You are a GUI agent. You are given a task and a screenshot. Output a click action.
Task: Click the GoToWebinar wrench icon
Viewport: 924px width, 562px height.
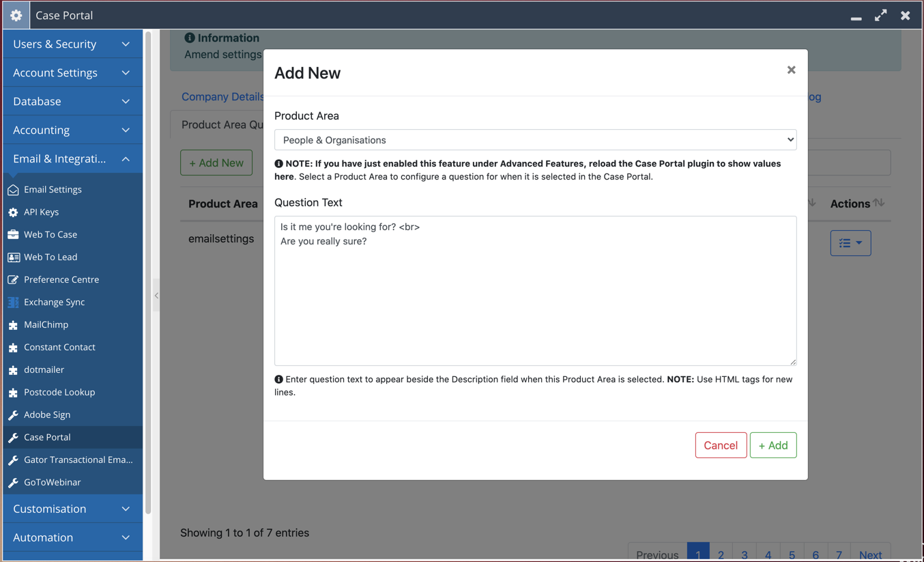(x=13, y=483)
